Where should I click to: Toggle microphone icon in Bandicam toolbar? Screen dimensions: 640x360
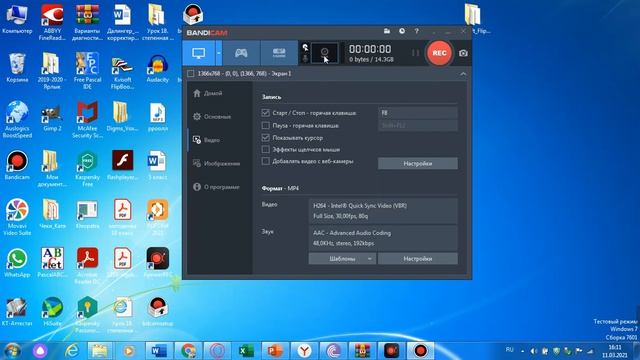click(x=305, y=59)
